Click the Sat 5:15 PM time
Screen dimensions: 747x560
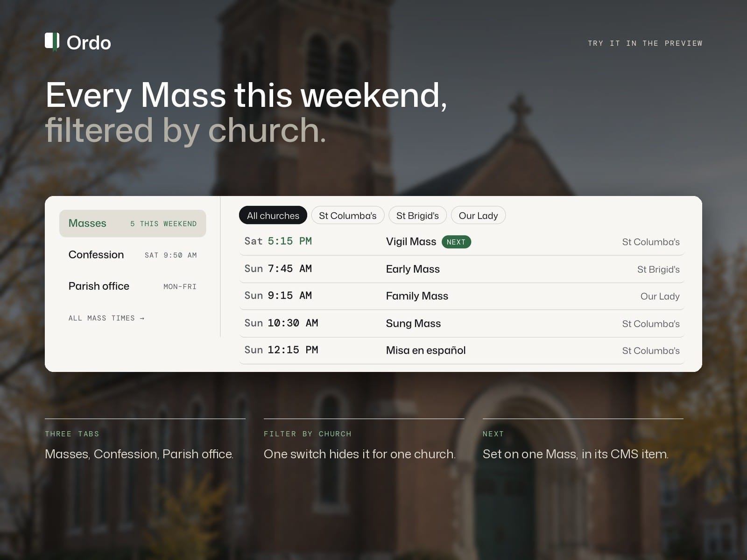tap(278, 241)
